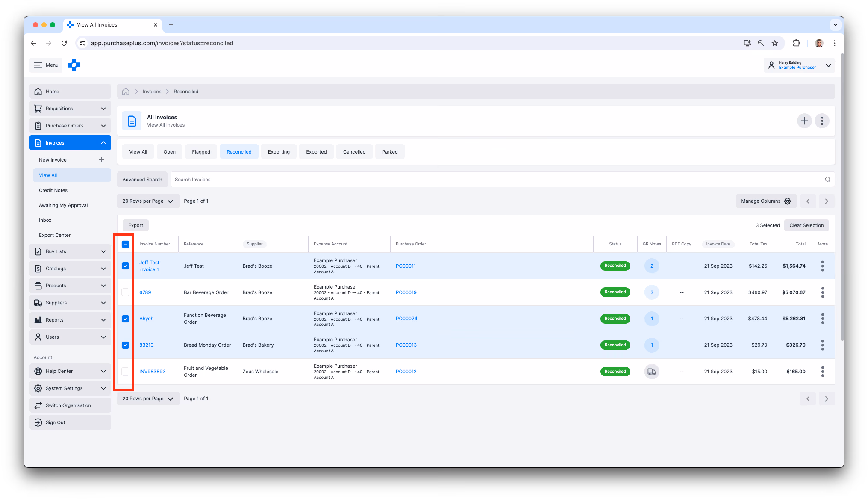Open All Invoices header three-dot menu
This screenshot has height=499, width=868.
[x=822, y=121]
